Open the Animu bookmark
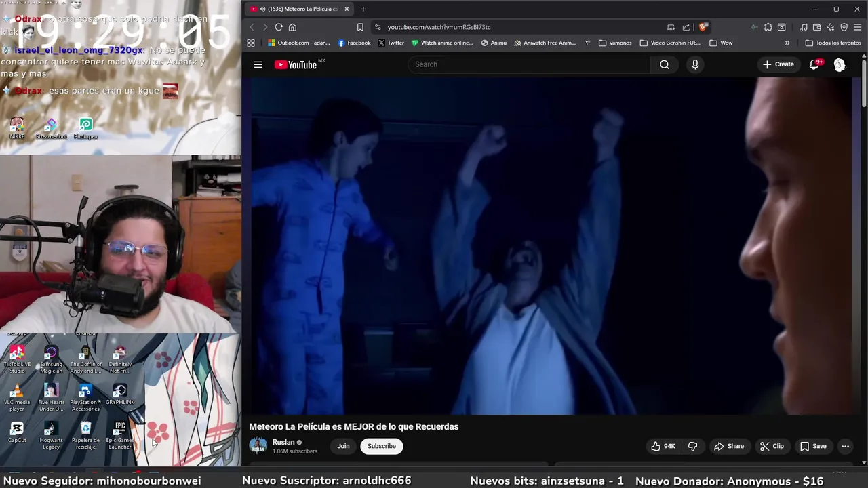Screen dimensions: 868x488 [x=494, y=43]
